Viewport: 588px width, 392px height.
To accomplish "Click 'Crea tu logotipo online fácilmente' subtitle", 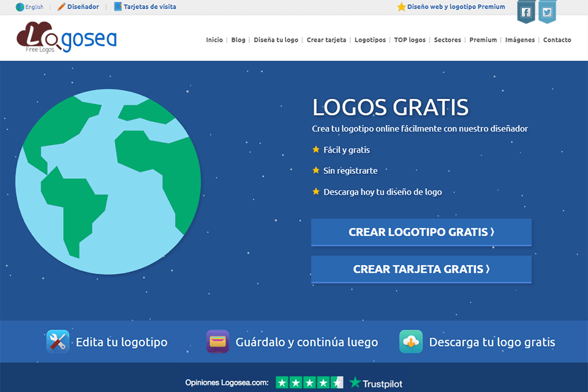I will tap(420, 129).
